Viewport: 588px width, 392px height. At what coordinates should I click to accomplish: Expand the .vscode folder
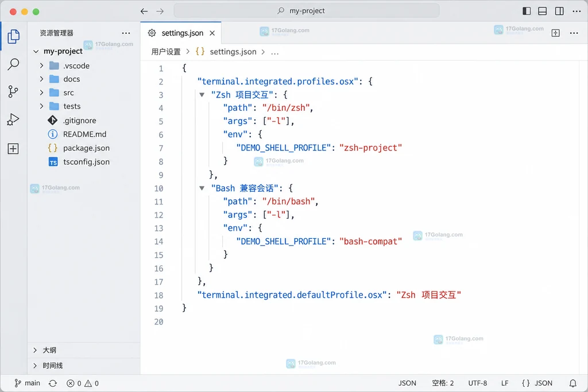click(41, 65)
